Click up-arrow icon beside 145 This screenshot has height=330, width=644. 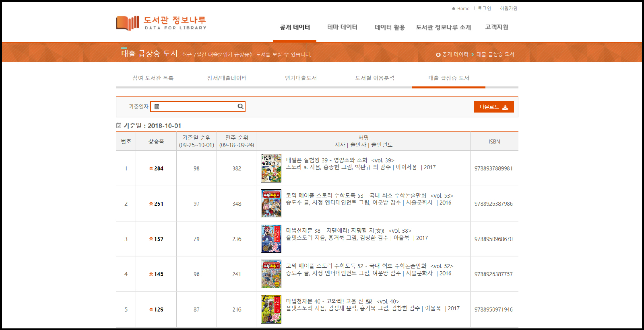pos(151,274)
